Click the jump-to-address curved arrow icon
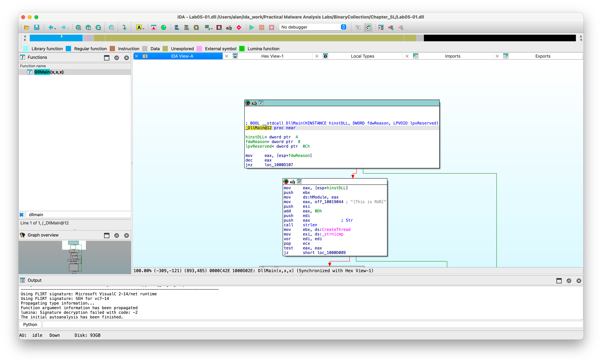The height and width of the screenshot is (364, 602). click(124, 27)
